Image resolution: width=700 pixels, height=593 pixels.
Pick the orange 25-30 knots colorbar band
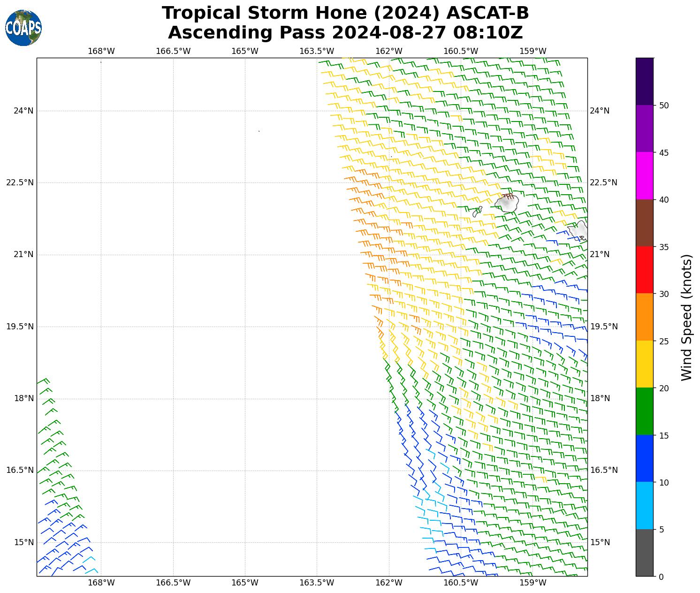point(644,317)
